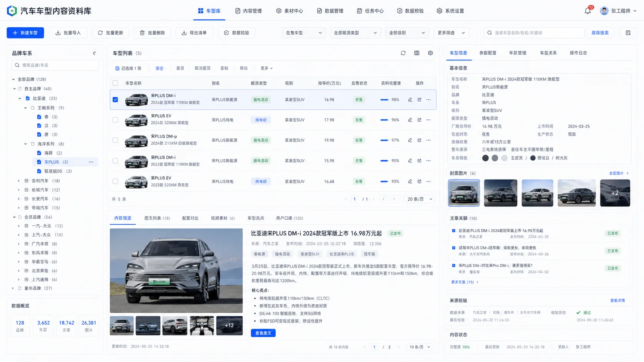This screenshot has width=644, height=362.
Task: Switch to the 年款管理 tab
Action: 517,53
